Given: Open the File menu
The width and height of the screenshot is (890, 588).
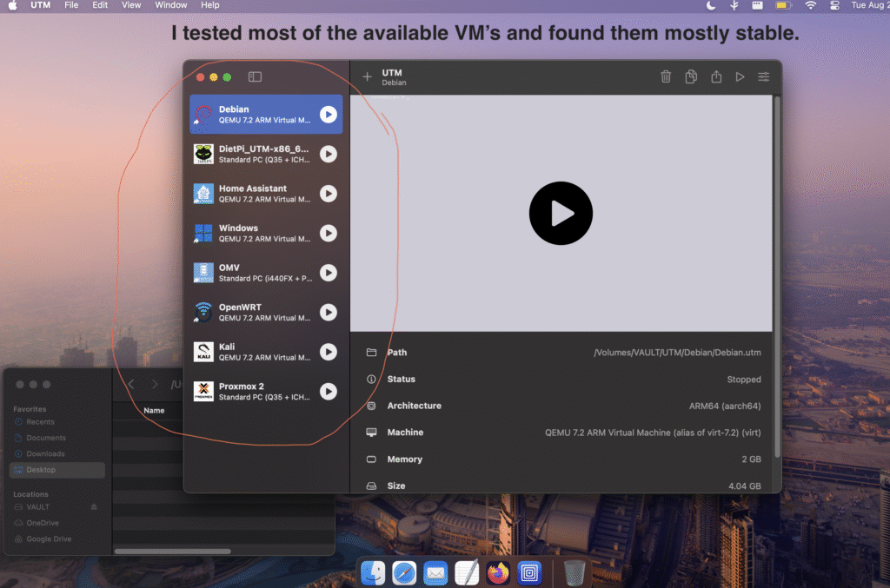Looking at the screenshot, I should point(71,5).
